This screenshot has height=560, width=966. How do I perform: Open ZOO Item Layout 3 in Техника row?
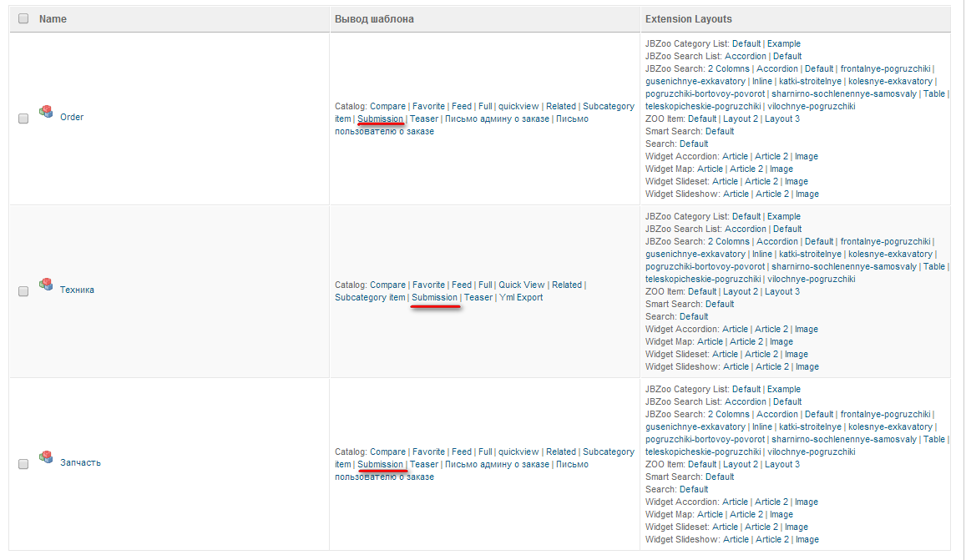tap(782, 292)
